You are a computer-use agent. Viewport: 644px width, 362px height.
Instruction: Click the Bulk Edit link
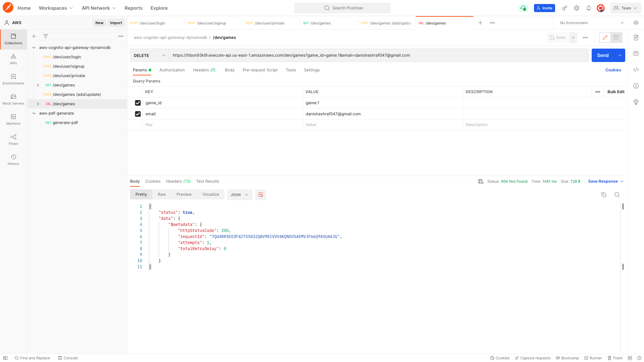point(615,92)
